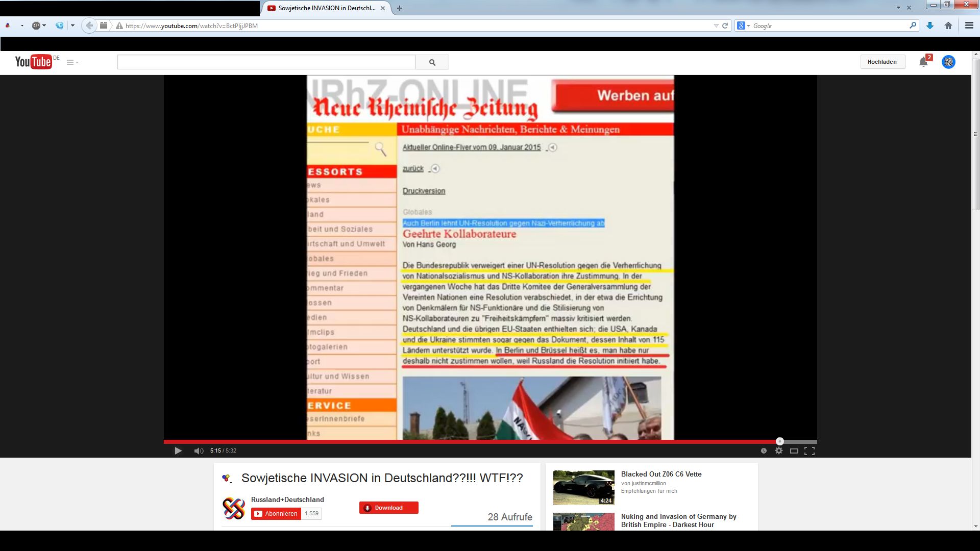The height and width of the screenshot is (551, 980).
Task: Open the account avatar menu
Action: (x=948, y=62)
